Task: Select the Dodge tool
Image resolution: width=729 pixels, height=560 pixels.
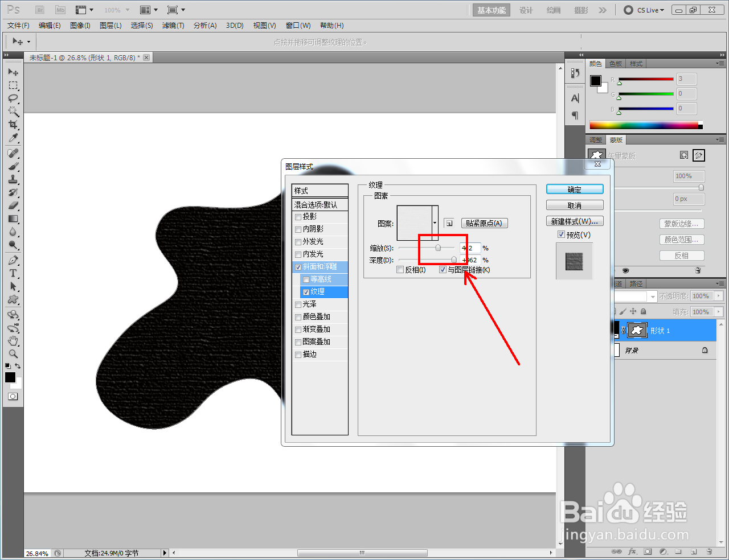Action: (13, 245)
